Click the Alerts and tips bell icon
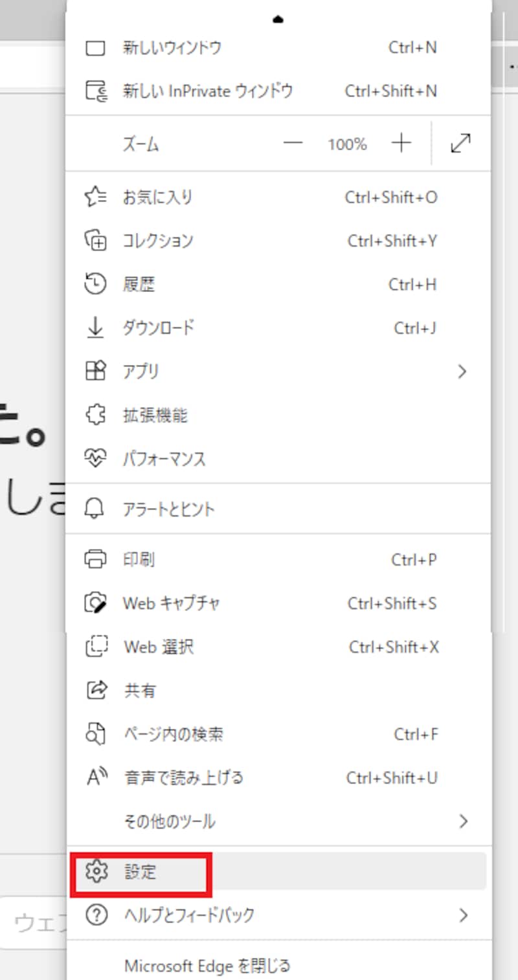518x980 pixels. [96, 509]
